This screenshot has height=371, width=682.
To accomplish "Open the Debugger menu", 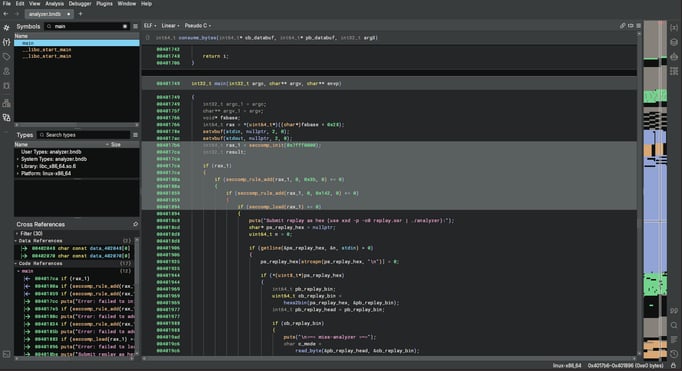I will tap(80, 3).
